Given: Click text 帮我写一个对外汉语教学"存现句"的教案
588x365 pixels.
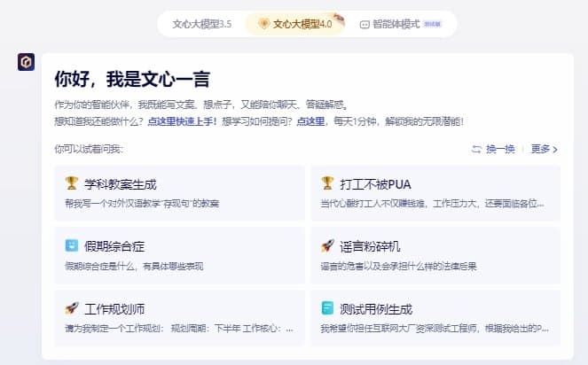Looking at the screenshot, I should [x=142, y=204].
